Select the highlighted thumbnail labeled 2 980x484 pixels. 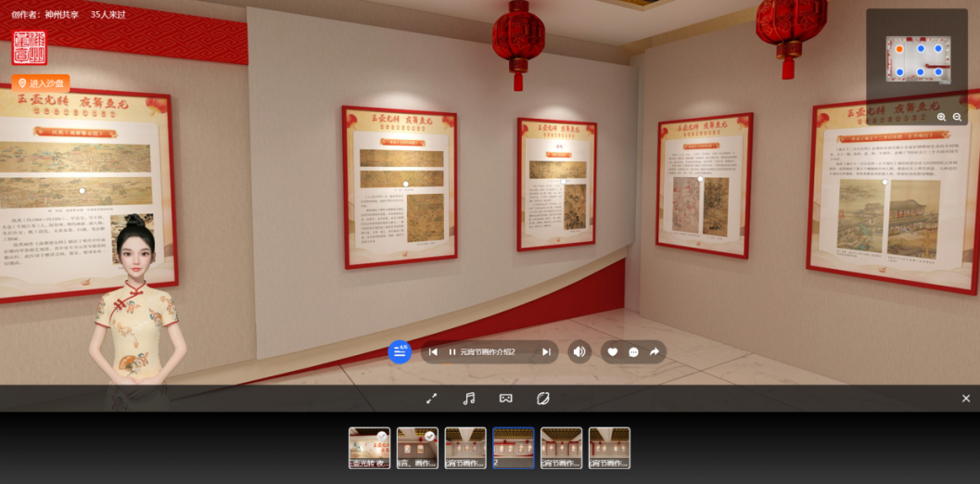click(x=513, y=448)
